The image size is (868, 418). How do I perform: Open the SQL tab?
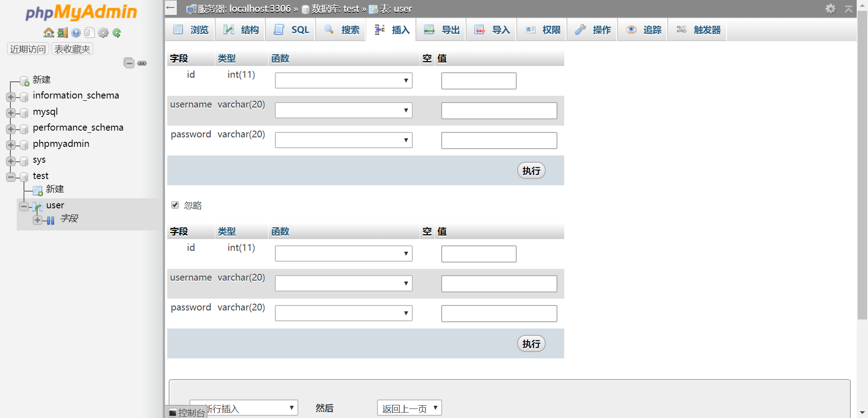click(291, 30)
